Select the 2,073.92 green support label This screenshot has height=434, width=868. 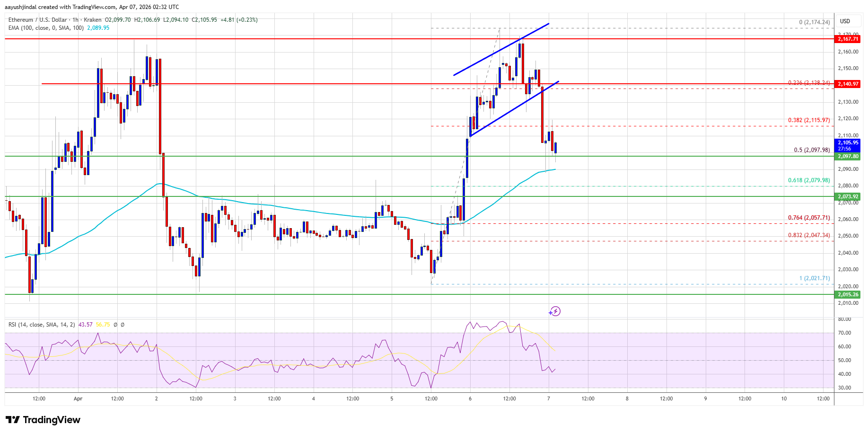pos(848,196)
